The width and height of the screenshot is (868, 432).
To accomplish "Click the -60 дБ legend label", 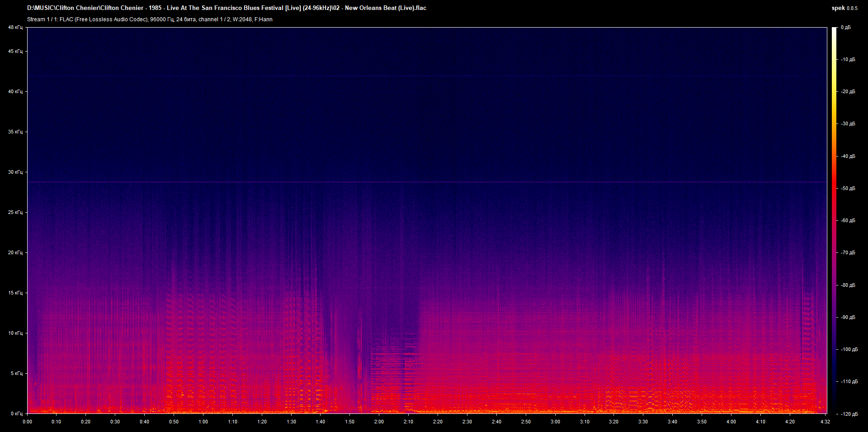I will (848, 220).
